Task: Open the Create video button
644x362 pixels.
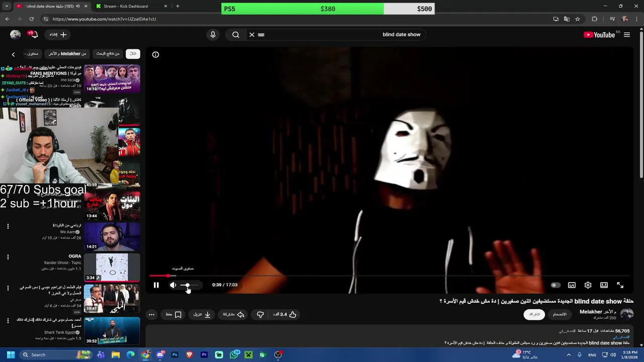Action: pos(57,35)
